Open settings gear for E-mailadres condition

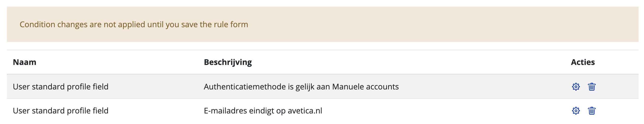576,111
